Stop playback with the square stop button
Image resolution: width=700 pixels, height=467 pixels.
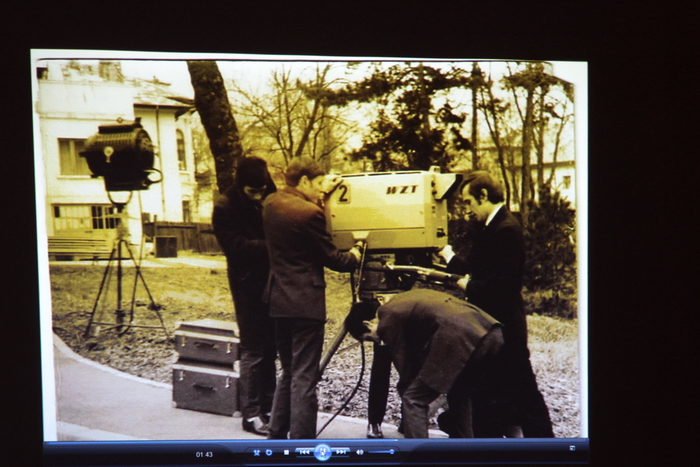click(x=287, y=453)
